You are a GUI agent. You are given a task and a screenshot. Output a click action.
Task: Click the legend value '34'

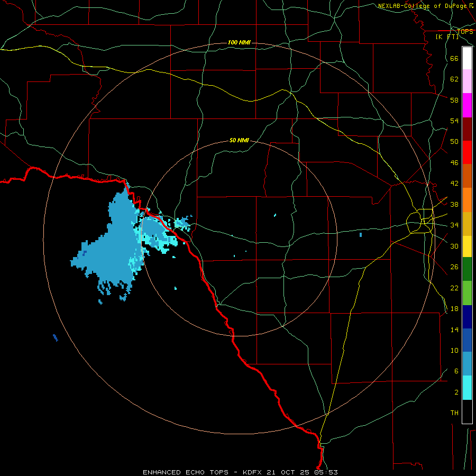(454, 225)
